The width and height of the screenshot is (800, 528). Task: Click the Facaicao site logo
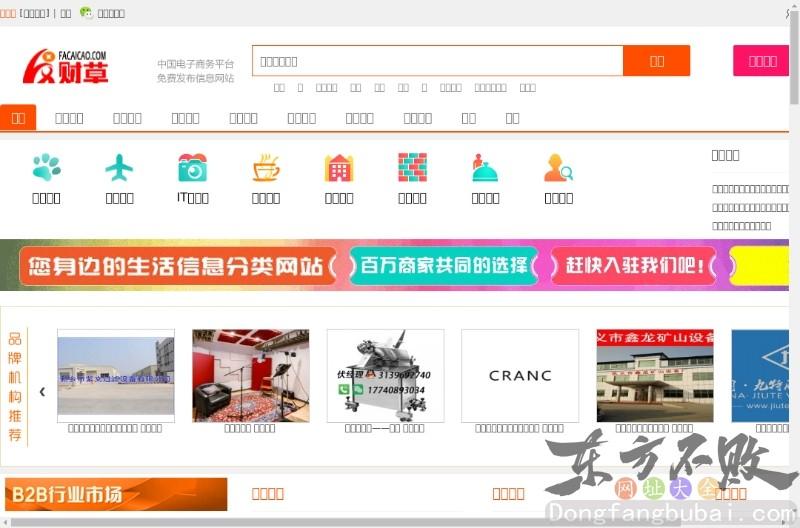66,67
